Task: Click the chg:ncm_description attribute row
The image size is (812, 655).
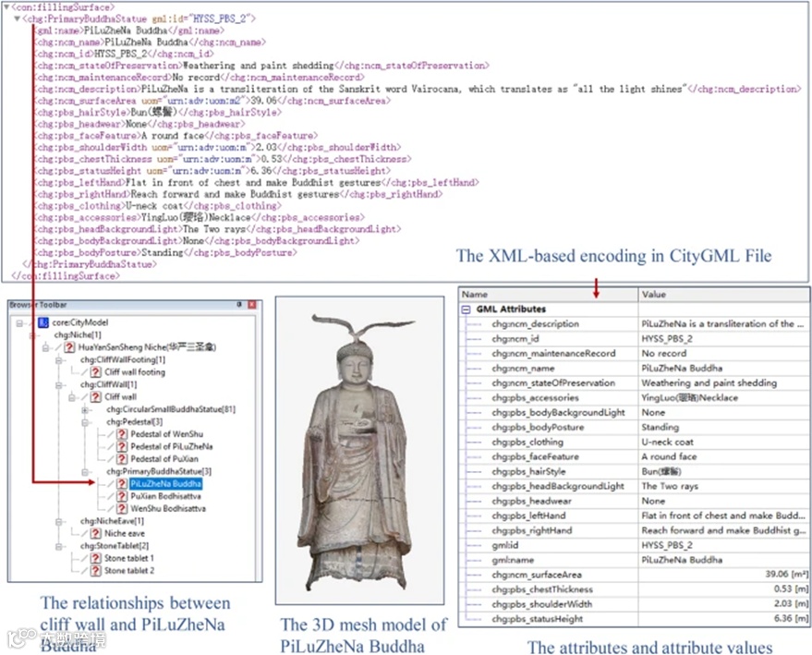Action: coord(634,323)
